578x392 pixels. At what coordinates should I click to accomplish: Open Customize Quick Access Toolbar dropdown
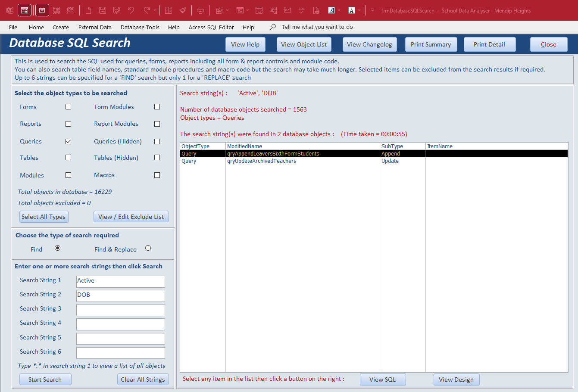click(x=372, y=10)
